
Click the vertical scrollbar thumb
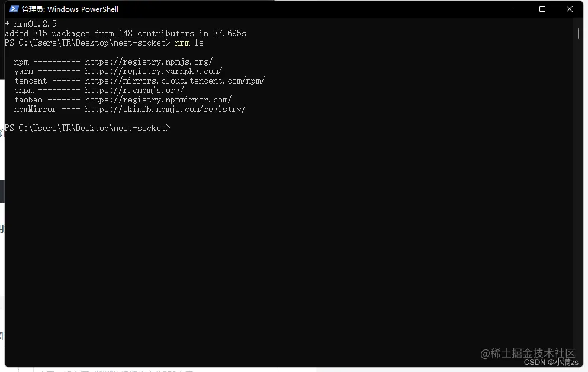(579, 33)
